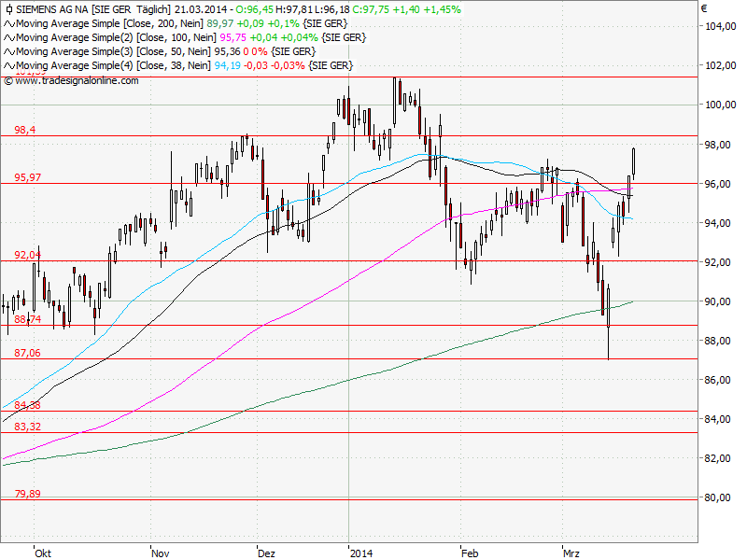Select the Okt label on the time axis

(x=41, y=553)
